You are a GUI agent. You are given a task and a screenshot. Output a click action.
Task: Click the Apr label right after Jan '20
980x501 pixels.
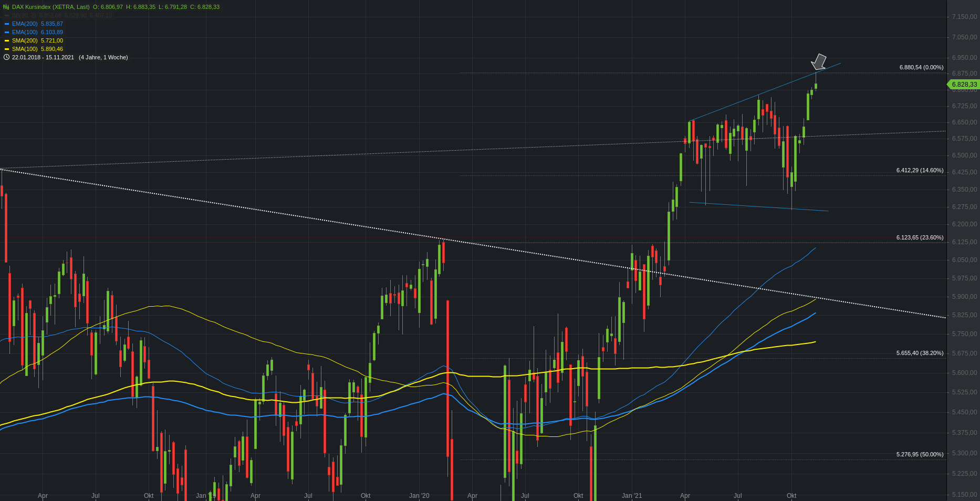point(472,496)
